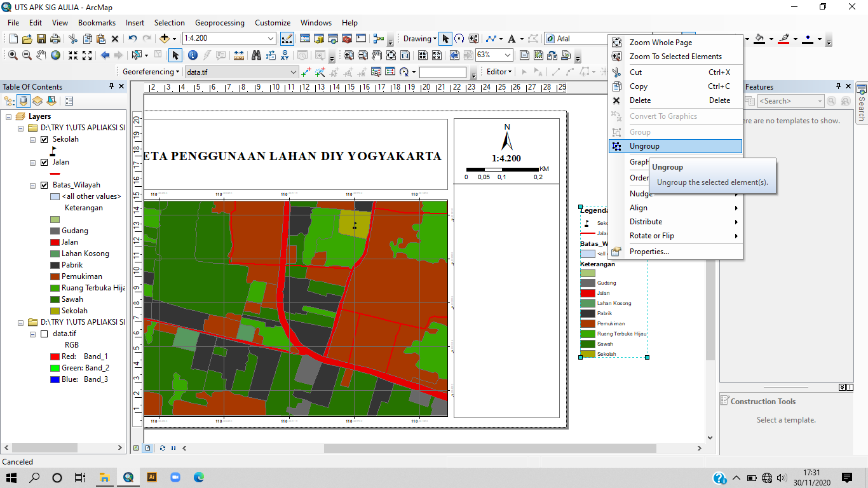868x488 pixels.
Task: Toggle the Jalan layer visibility
Action: point(44,162)
